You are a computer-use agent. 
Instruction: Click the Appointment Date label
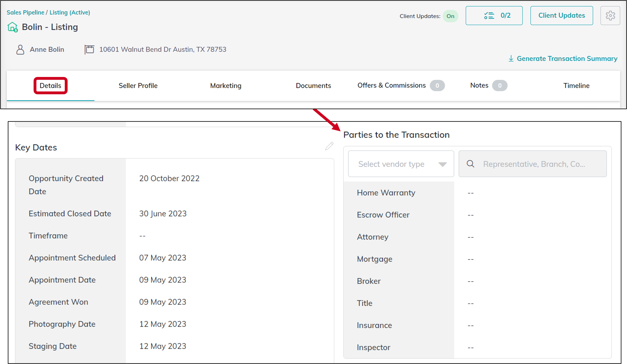pos(62,280)
